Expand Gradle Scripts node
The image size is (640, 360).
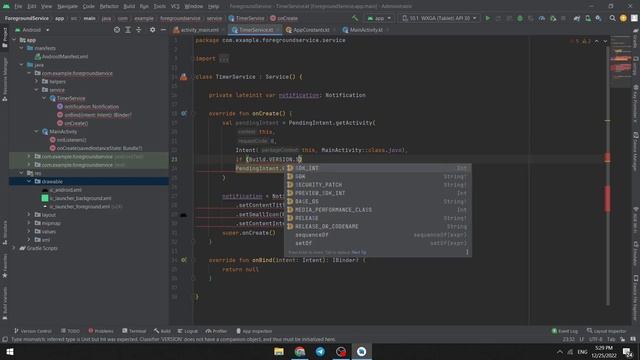pyautogui.click(x=15, y=248)
